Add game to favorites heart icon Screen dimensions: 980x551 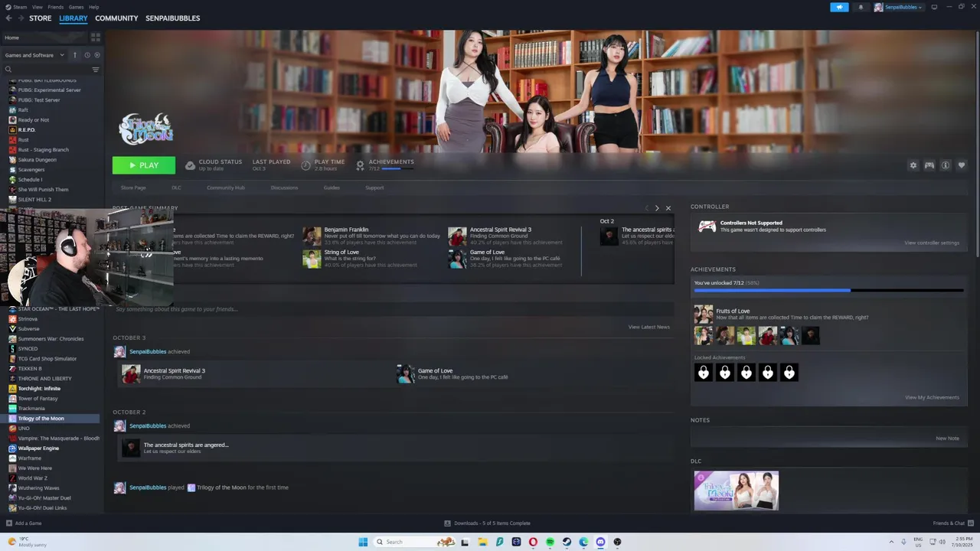(962, 165)
